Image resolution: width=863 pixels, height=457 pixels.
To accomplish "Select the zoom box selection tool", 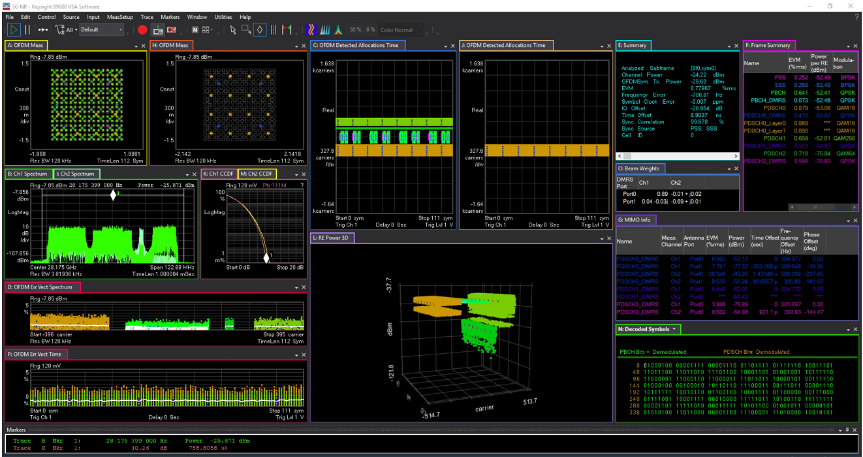I will [246, 30].
